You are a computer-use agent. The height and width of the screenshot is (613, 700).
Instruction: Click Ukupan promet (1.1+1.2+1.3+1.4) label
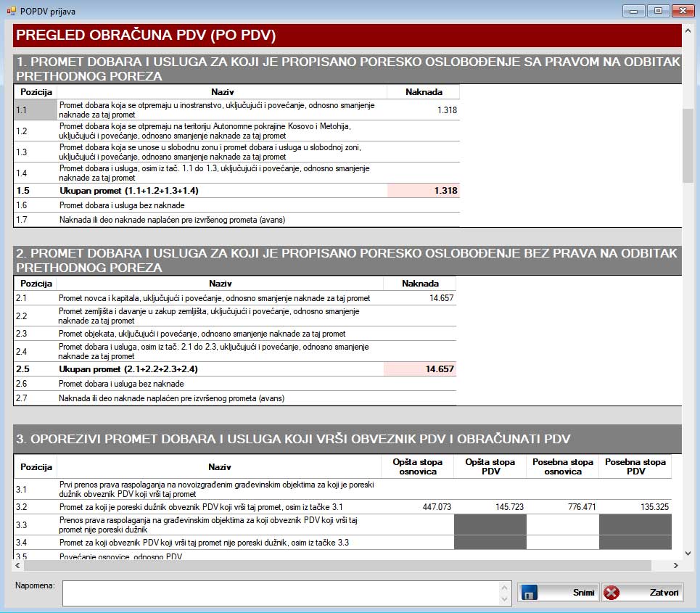point(129,191)
